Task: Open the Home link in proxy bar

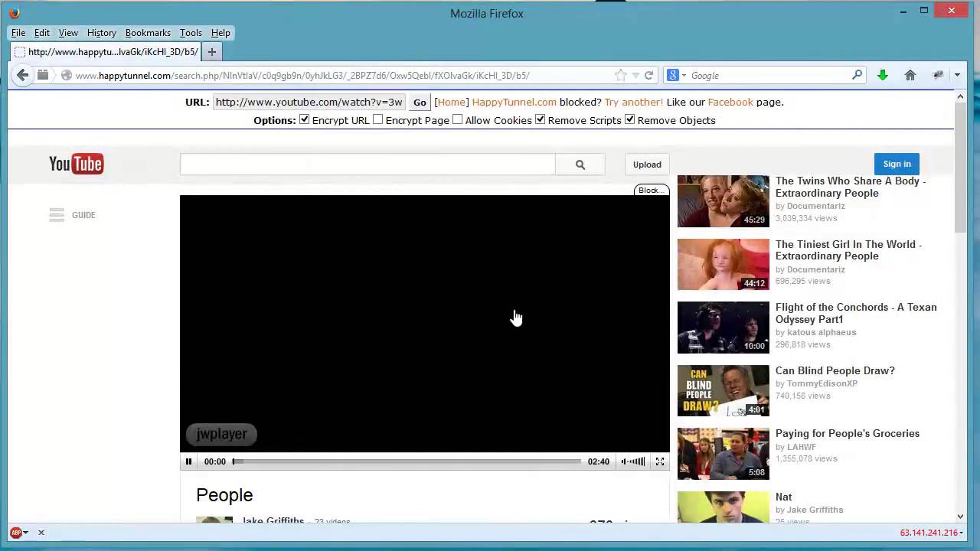Action: [x=451, y=102]
